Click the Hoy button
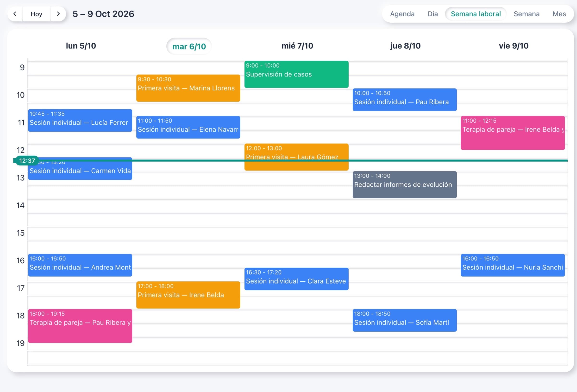Image resolution: width=577 pixels, height=392 pixels. pos(37,14)
